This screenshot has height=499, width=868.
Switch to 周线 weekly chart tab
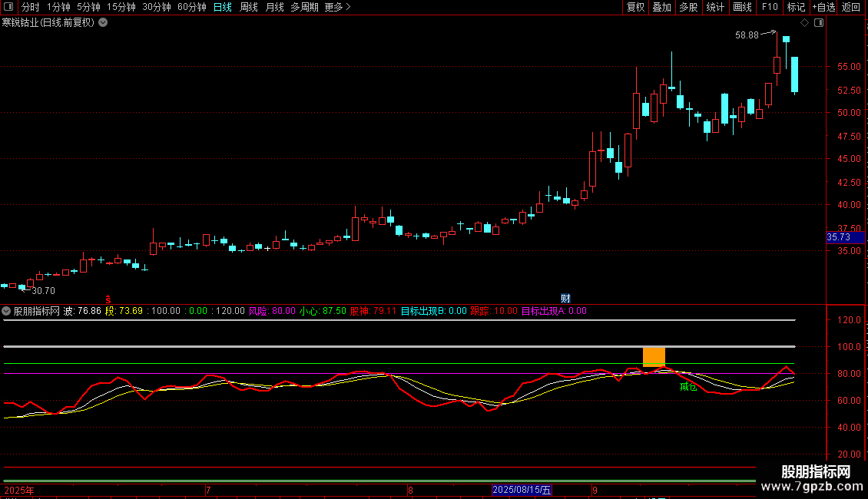coord(249,7)
